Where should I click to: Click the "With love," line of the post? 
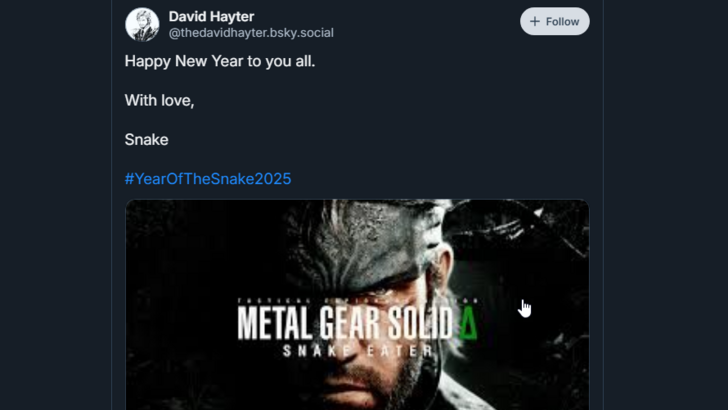coord(159,100)
